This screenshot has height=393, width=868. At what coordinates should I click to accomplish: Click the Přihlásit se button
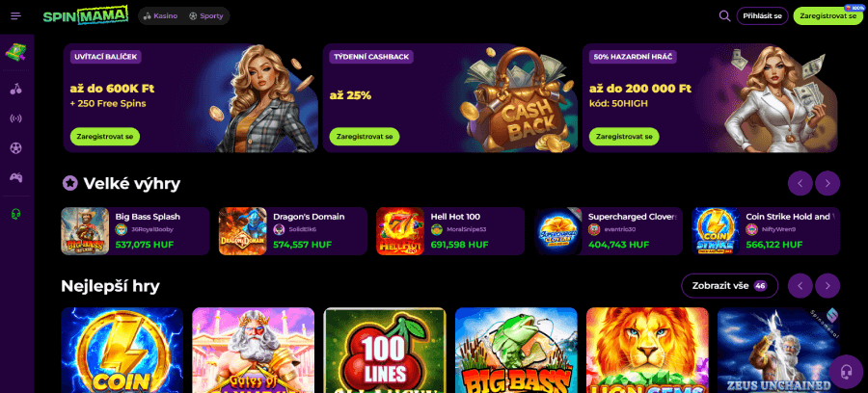tap(762, 16)
